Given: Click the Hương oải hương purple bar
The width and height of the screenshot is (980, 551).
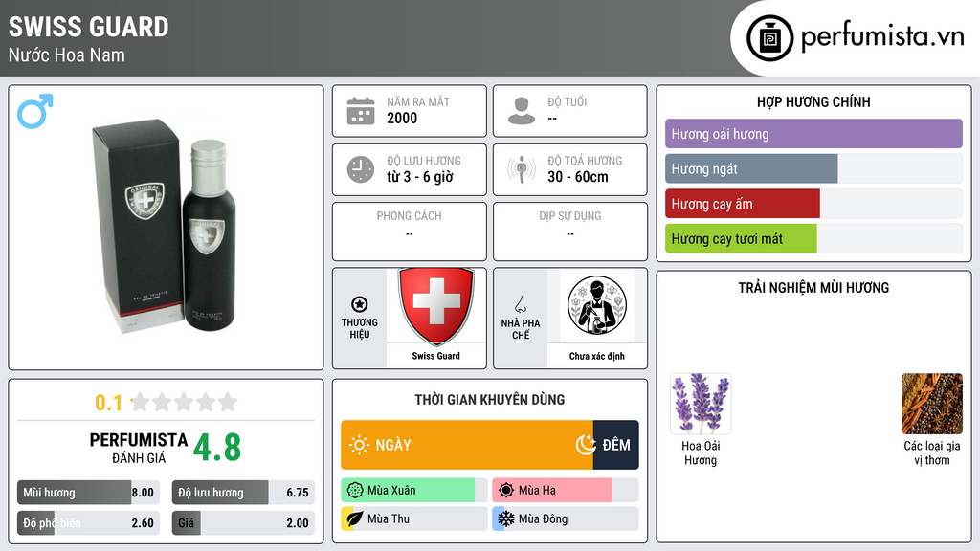Looking at the screenshot, I should pos(813,134).
